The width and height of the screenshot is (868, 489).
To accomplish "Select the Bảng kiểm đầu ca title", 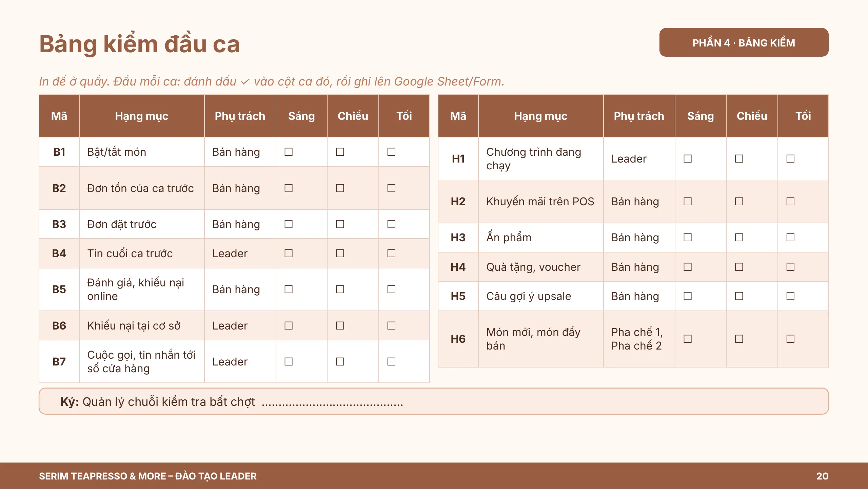I will pos(139,44).
